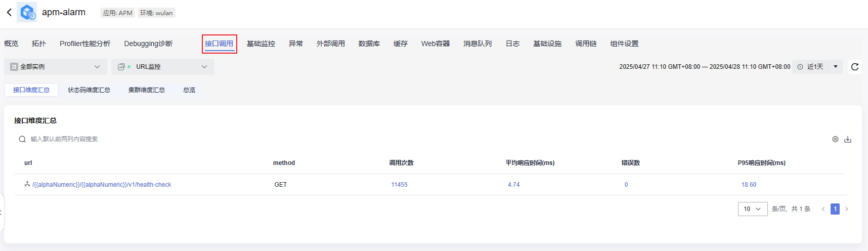Click the GET method cell
Screen dimensions: 868x251
[281, 185]
